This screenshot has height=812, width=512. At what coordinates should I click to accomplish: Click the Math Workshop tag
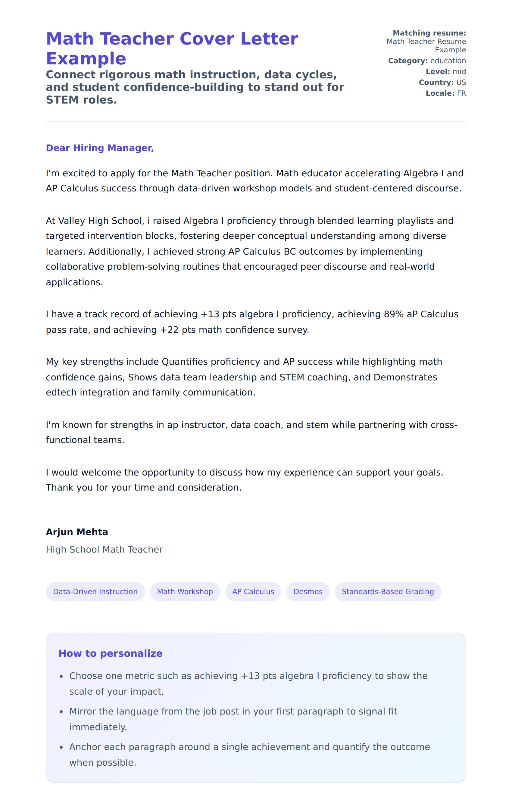(185, 591)
